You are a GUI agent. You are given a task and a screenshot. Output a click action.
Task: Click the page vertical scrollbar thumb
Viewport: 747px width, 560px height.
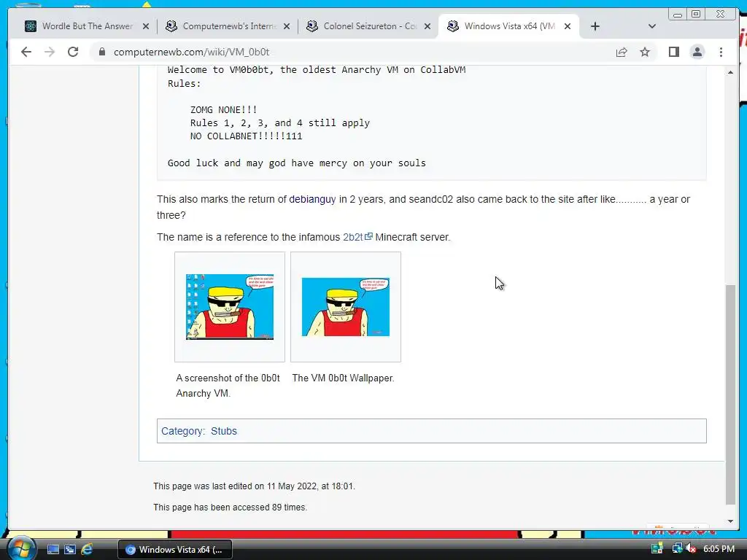pos(730,393)
